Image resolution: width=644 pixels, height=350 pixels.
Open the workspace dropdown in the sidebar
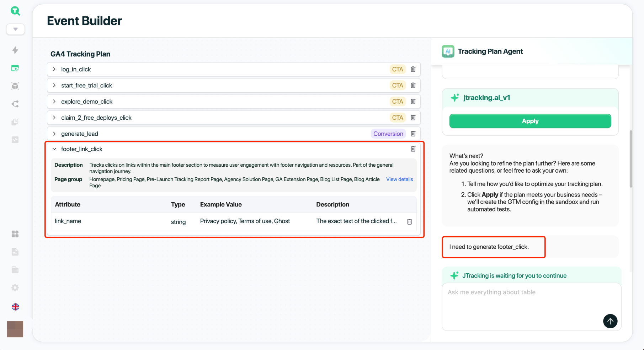pos(15,29)
